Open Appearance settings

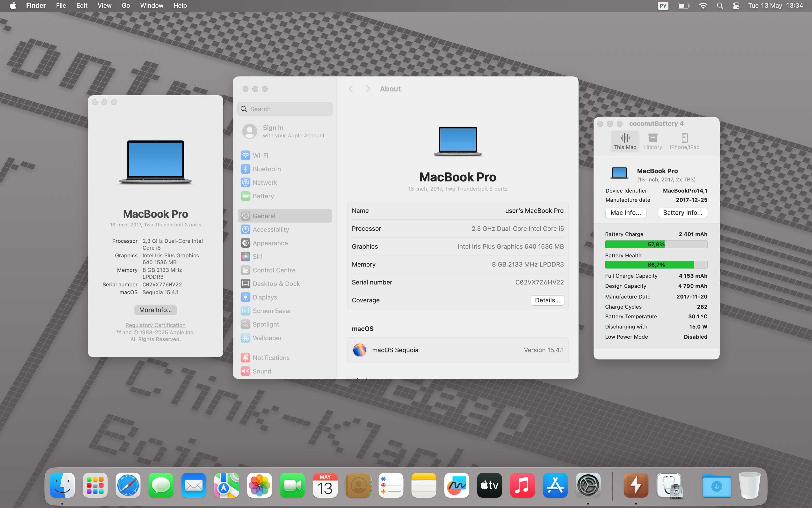tap(284, 243)
